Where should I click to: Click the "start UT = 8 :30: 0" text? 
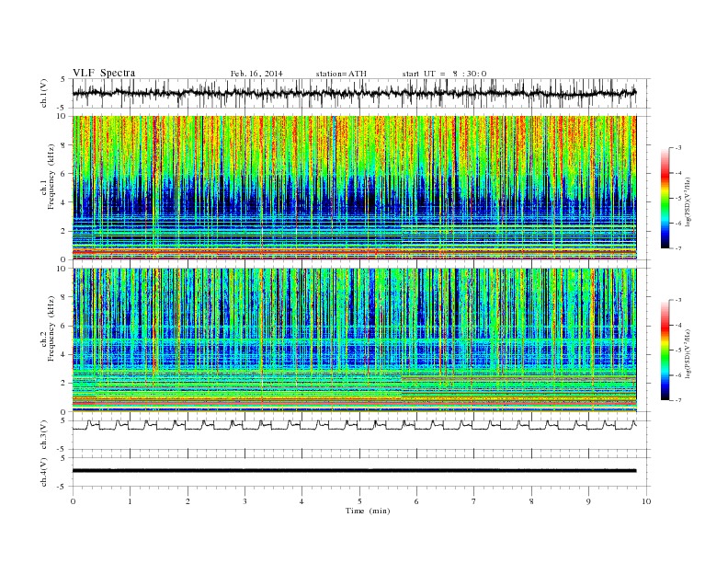point(444,74)
